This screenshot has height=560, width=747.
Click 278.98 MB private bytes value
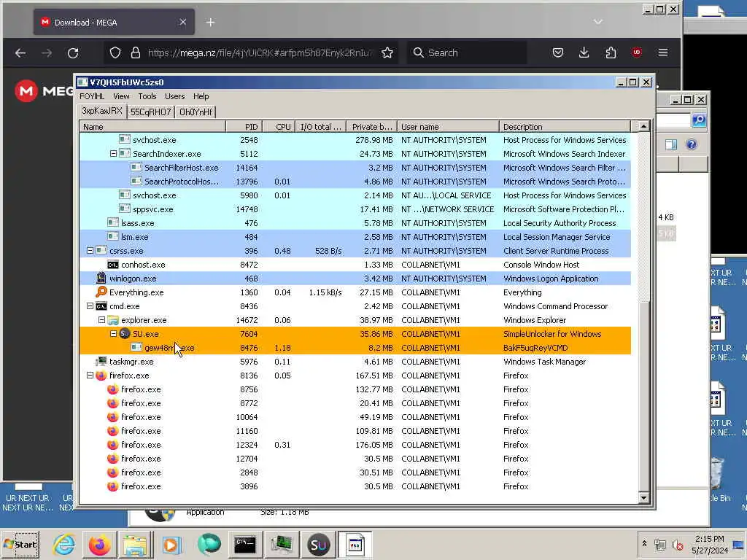(374, 140)
